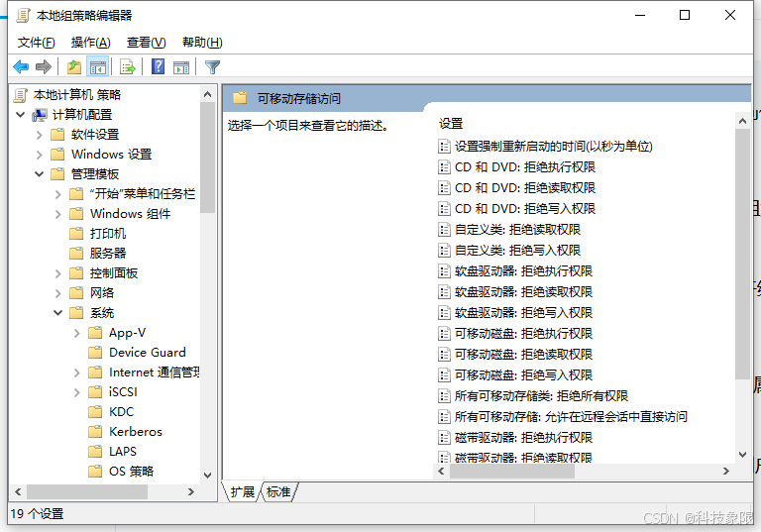
Task: Click tree pane scroll-down arrow
Action: [208, 476]
